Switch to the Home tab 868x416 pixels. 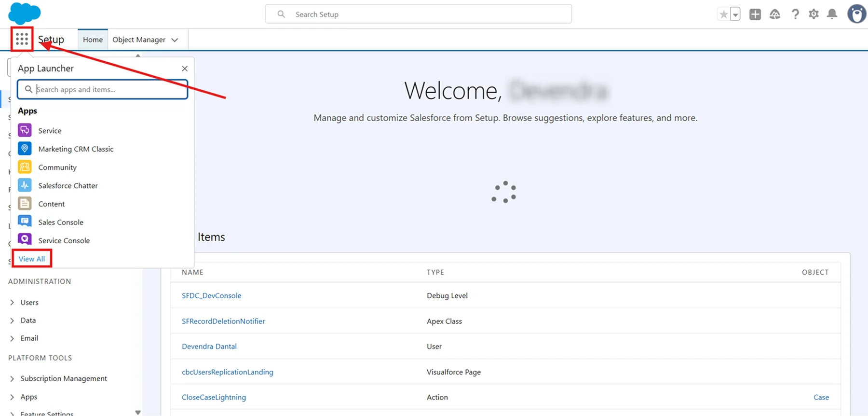tap(93, 40)
